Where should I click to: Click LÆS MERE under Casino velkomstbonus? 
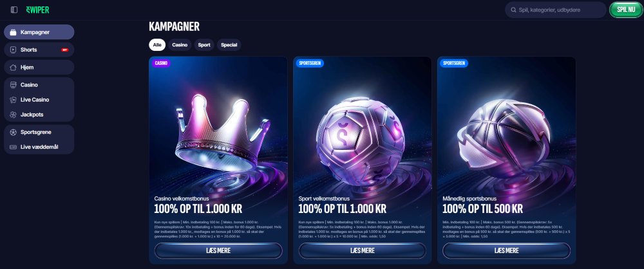(218, 250)
